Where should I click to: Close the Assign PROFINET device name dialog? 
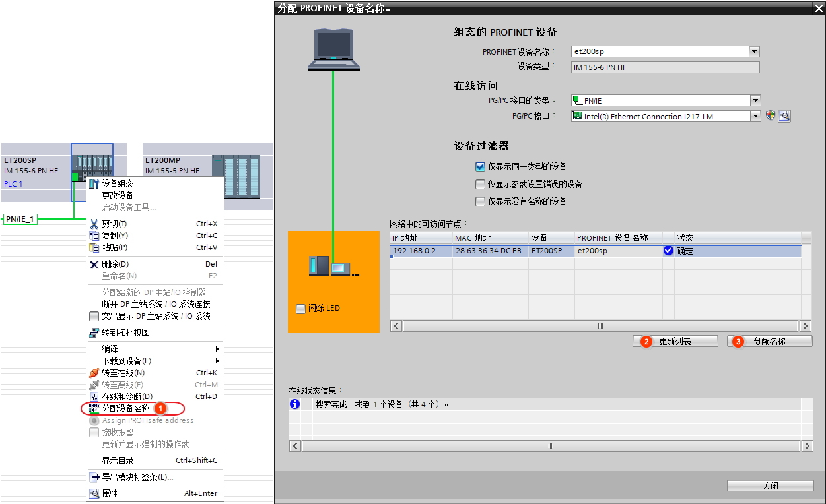[x=819, y=8]
